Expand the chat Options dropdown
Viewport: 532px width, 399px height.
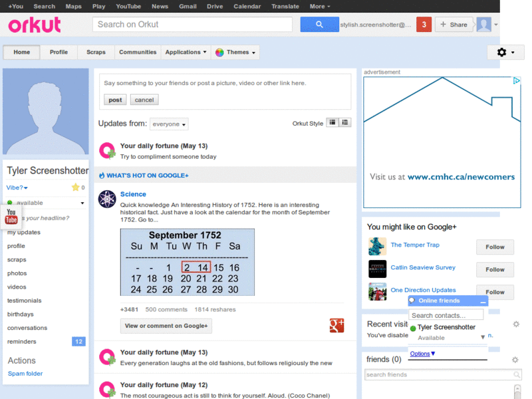click(422, 354)
